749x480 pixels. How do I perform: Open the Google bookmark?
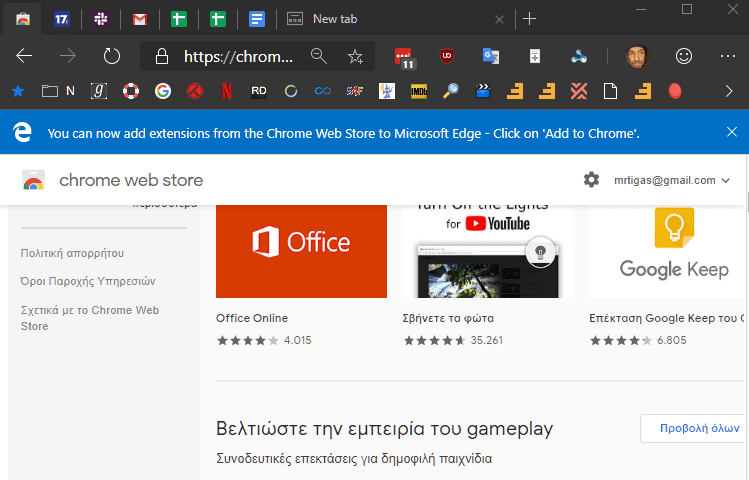[163, 91]
